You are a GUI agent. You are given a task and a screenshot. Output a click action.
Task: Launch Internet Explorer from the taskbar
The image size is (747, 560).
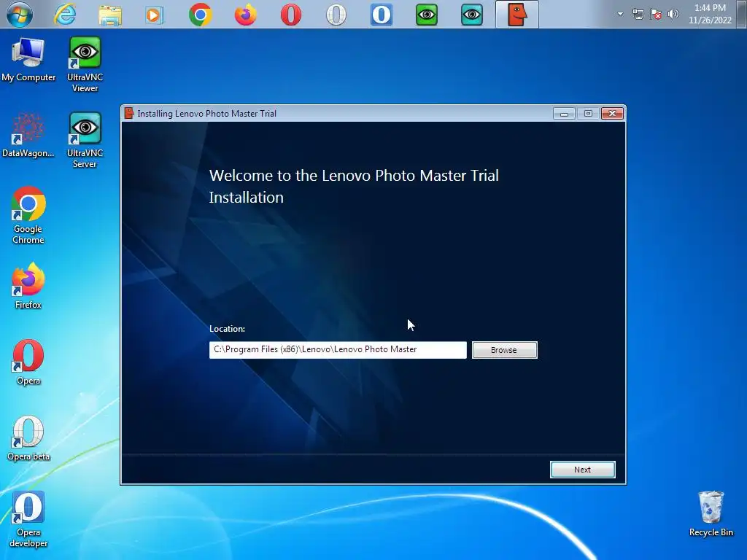[x=65, y=15]
